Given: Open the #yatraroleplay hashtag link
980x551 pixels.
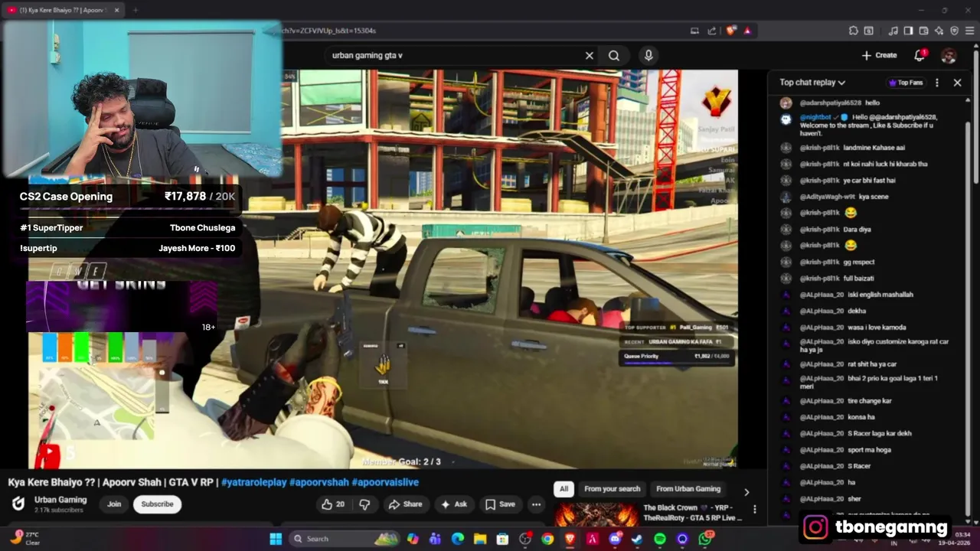Looking at the screenshot, I should [x=253, y=482].
